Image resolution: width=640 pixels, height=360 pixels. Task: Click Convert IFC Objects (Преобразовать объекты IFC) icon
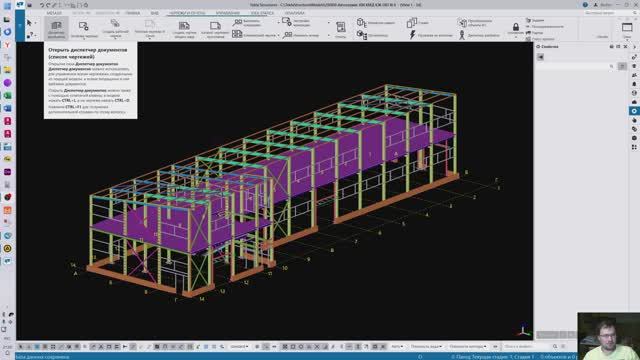click(462, 22)
